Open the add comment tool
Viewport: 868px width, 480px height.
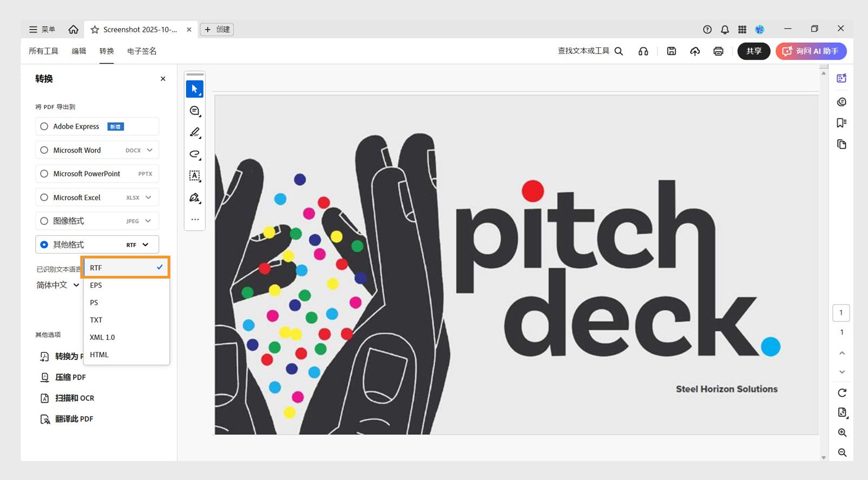coord(195,111)
